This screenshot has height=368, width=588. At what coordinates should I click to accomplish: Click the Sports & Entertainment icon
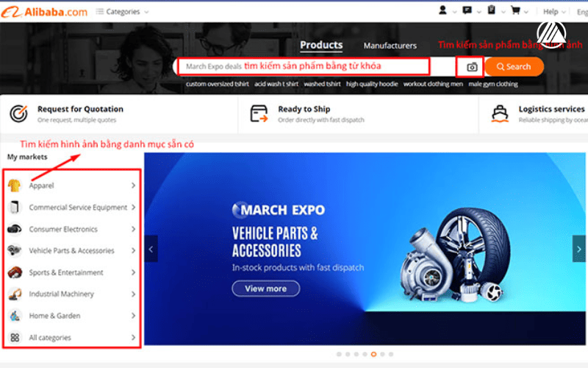(15, 272)
